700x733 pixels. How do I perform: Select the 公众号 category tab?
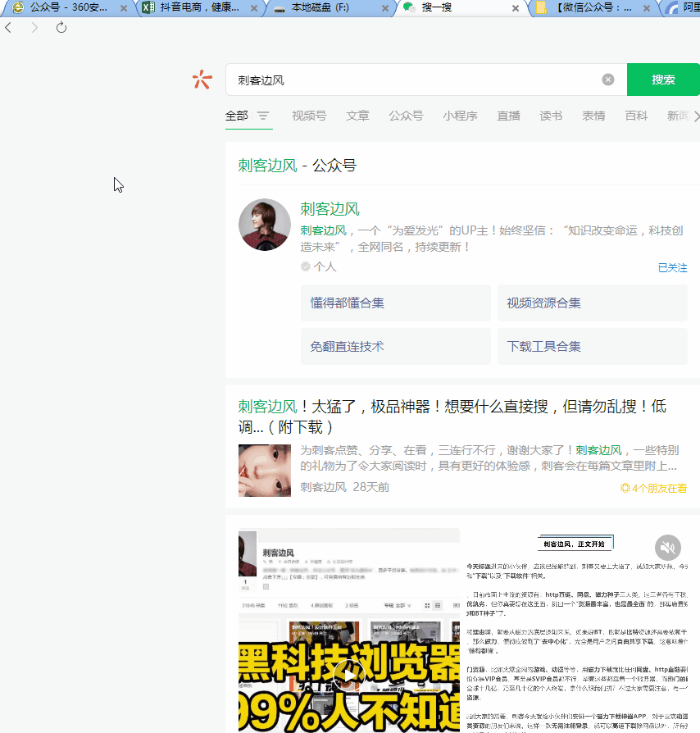coord(406,116)
